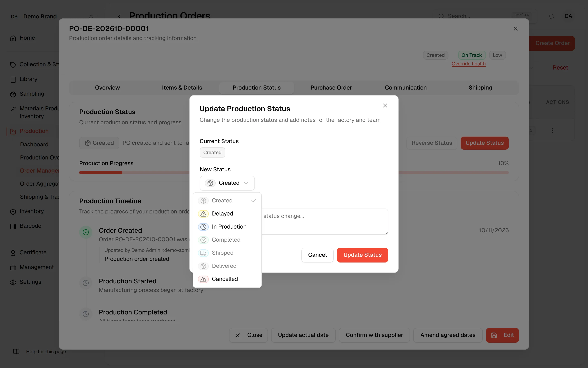Image resolution: width=588 pixels, height=368 pixels.
Task: Switch to the Shipping tab
Action: point(480,88)
